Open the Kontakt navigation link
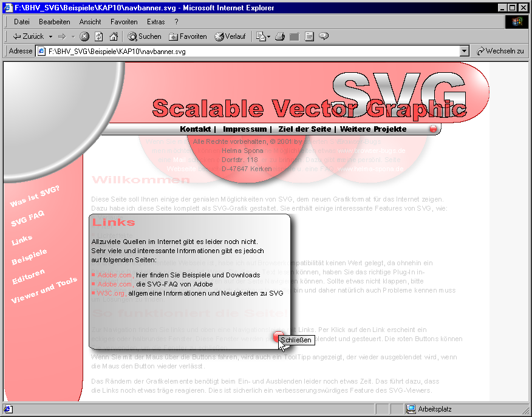The width and height of the screenshot is (532, 417). [x=195, y=129]
